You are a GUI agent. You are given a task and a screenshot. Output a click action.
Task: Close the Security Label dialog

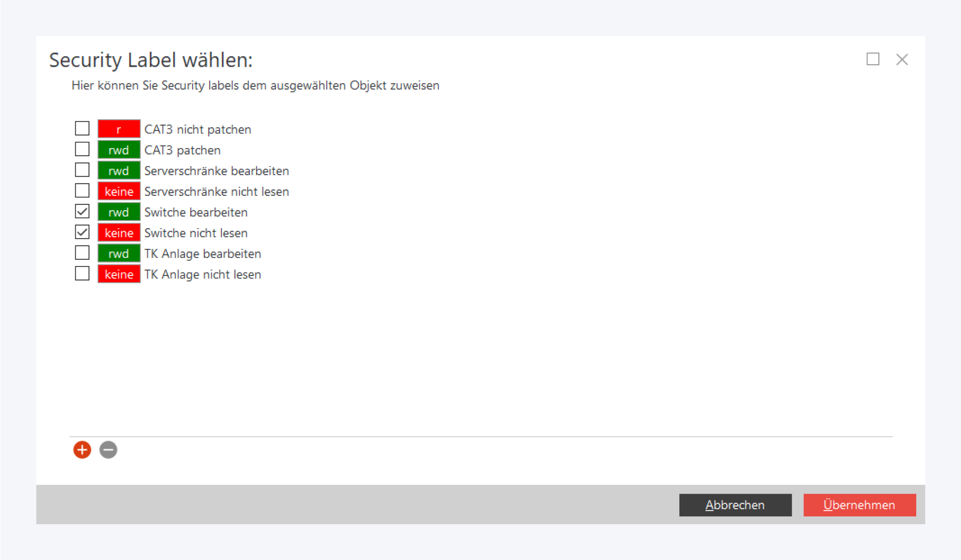click(902, 59)
